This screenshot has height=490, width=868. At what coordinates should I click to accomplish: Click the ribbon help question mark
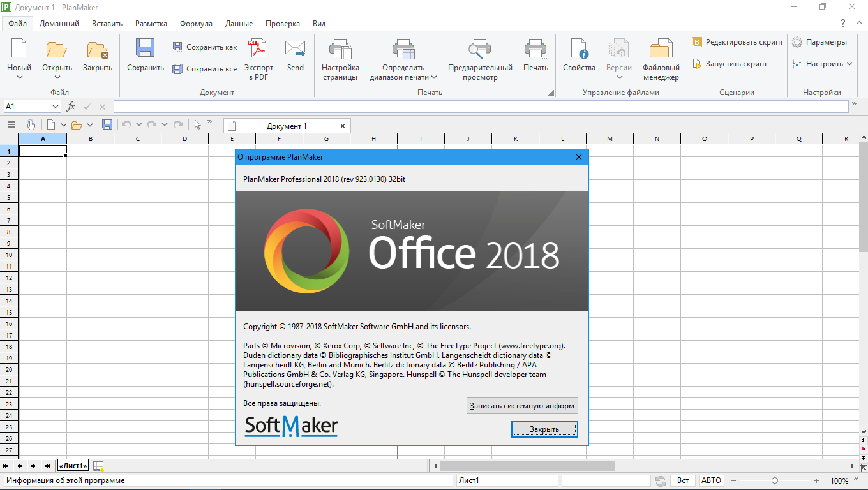[843, 24]
